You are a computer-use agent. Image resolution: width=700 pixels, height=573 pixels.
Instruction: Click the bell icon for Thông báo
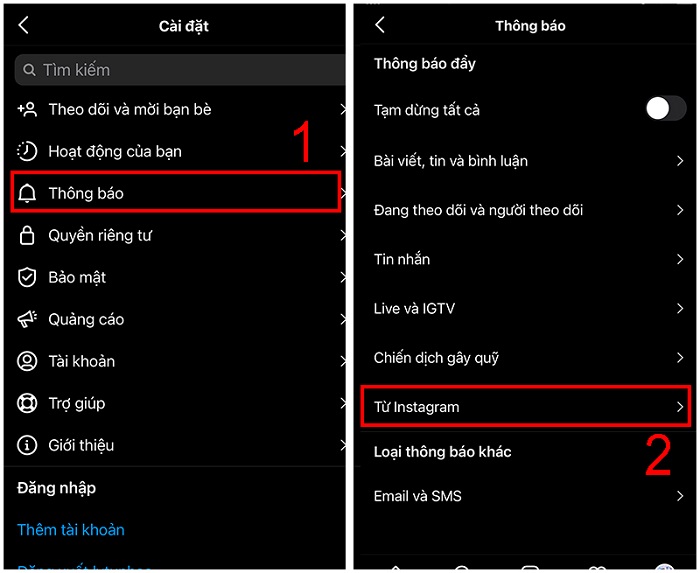[x=27, y=193]
